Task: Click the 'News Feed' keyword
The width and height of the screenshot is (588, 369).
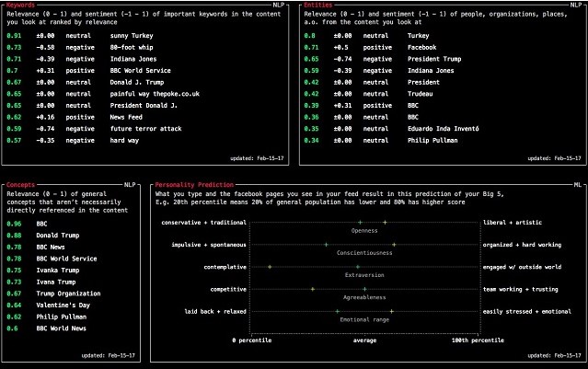Action: coord(126,118)
